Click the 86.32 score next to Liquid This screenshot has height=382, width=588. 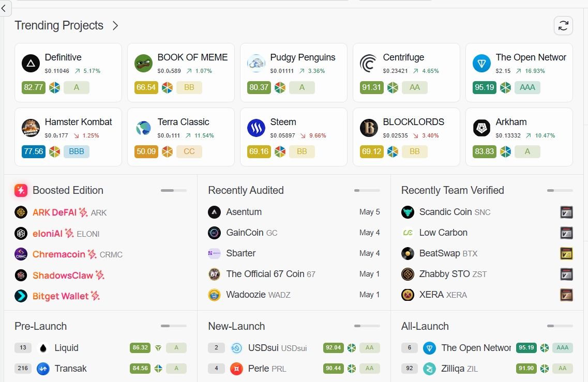pyautogui.click(x=140, y=348)
